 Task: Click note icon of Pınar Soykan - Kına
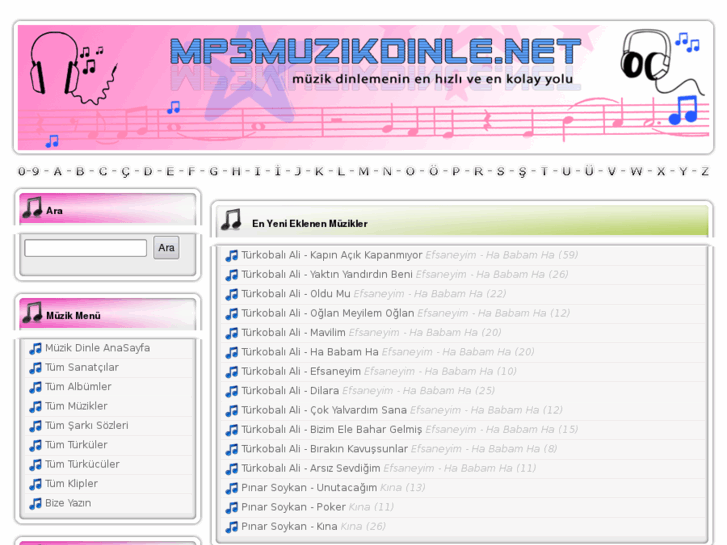(231, 526)
